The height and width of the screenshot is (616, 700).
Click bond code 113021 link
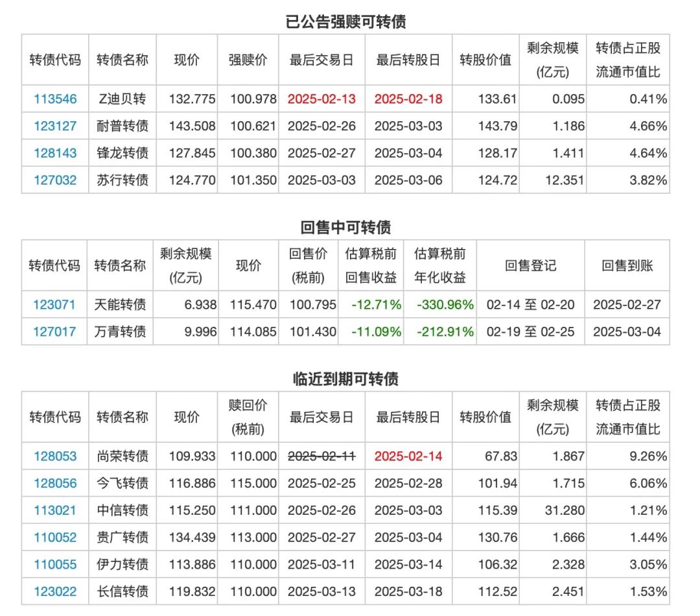pos(55,510)
